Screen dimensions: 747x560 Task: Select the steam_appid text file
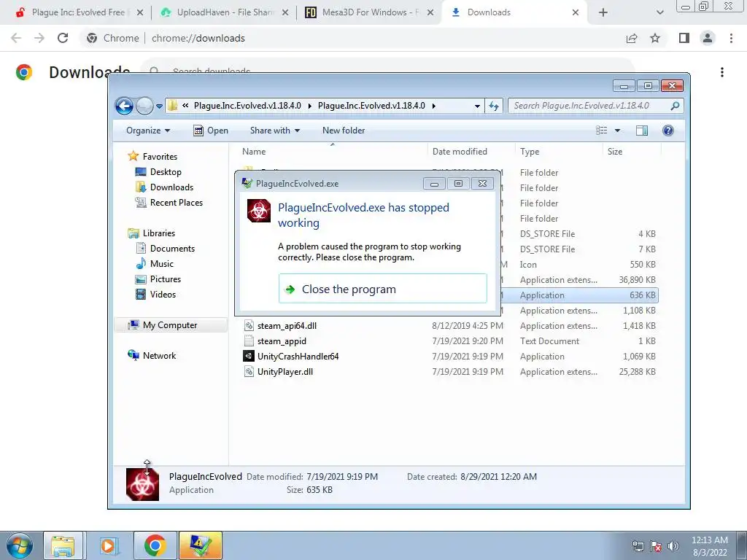point(282,341)
